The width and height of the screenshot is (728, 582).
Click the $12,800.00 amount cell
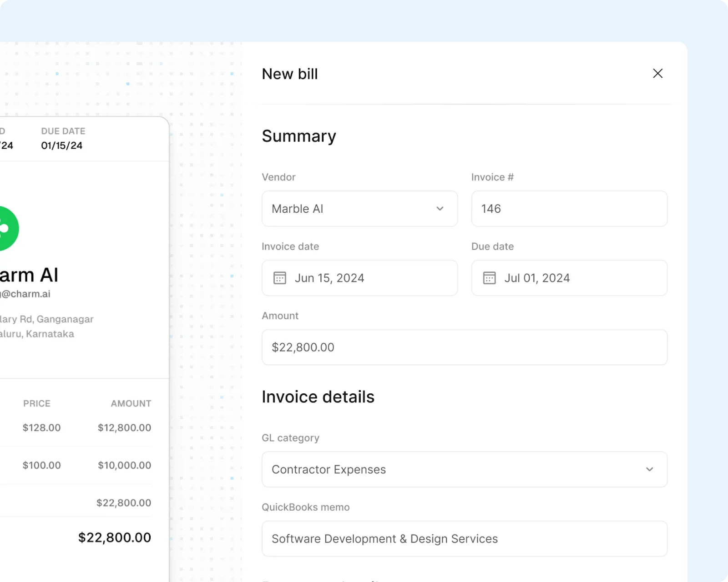pos(125,428)
